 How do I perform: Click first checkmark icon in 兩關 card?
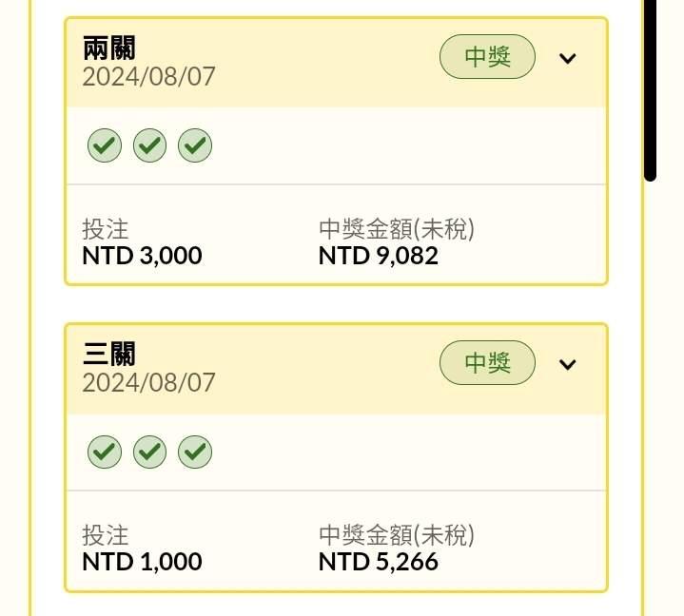pyautogui.click(x=105, y=145)
